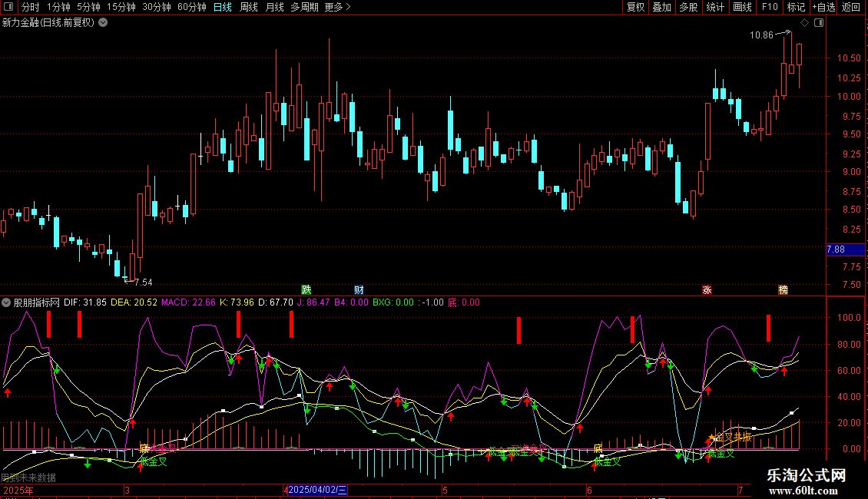
Task: Select the 日线 daily tab
Action: point(223,7)
